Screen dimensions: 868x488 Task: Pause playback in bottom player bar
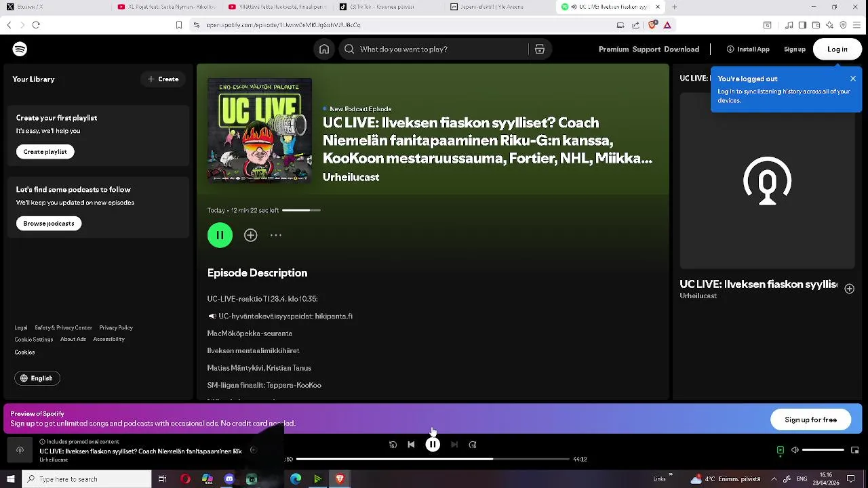point(433,445)
